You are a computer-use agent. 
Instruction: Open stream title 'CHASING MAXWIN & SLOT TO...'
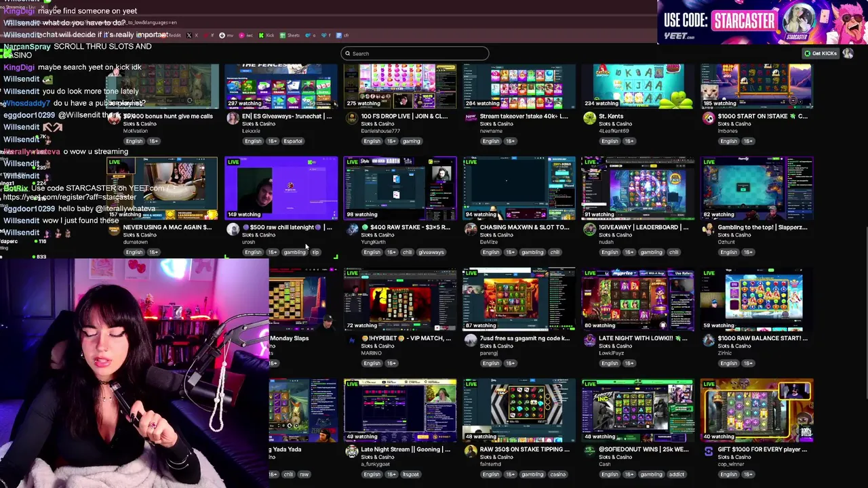[x=524, y=227]
